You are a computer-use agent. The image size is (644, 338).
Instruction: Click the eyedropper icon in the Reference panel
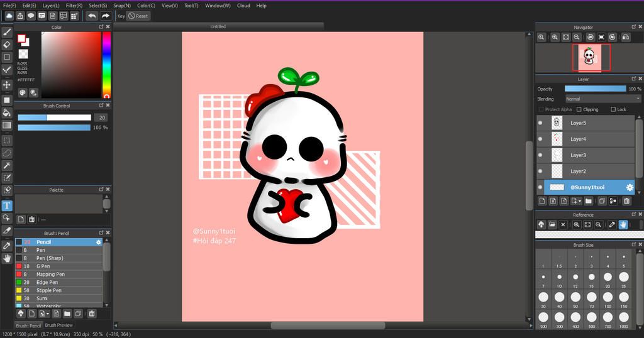(x=612, y=224)
